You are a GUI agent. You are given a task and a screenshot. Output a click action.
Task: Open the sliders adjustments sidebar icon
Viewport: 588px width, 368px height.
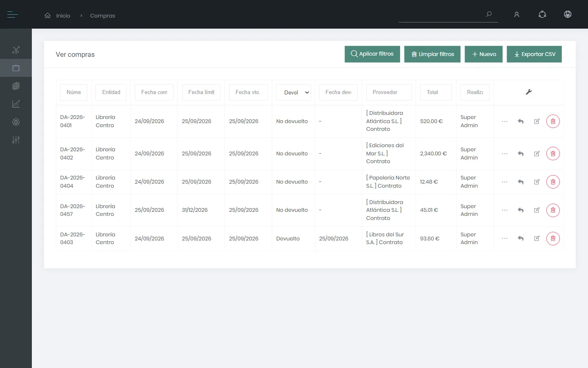pos(16,140)
